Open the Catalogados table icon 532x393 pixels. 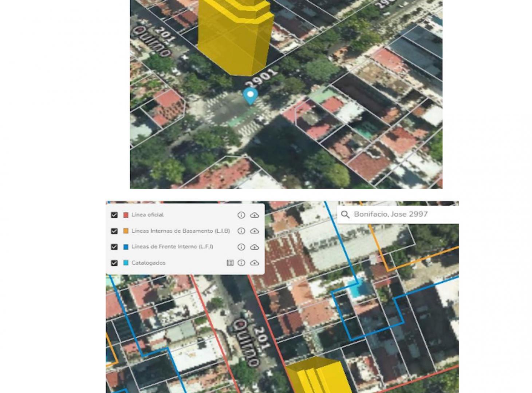230,263
